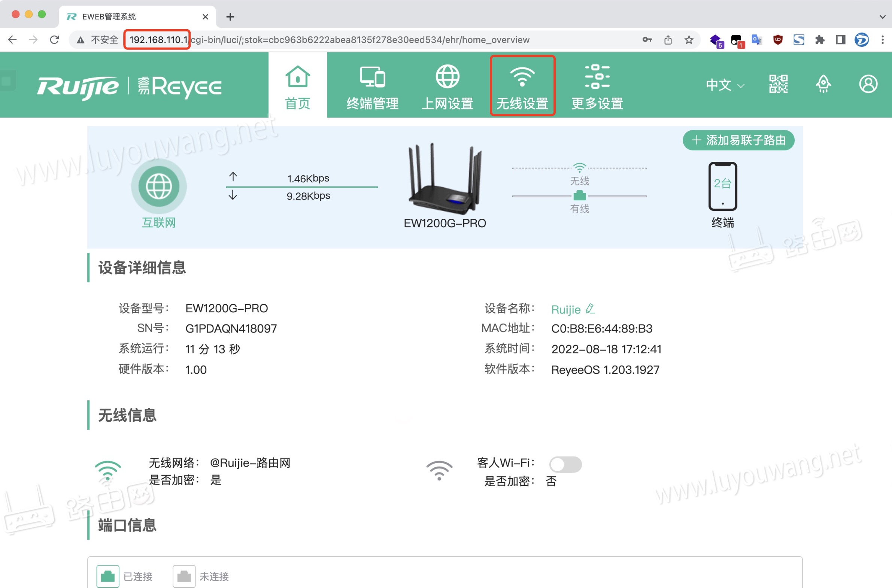Image resolution: width=892 pixels, height=588 pixels.
Task: Bookmark this page with star icon
Action: pos(689,40)
